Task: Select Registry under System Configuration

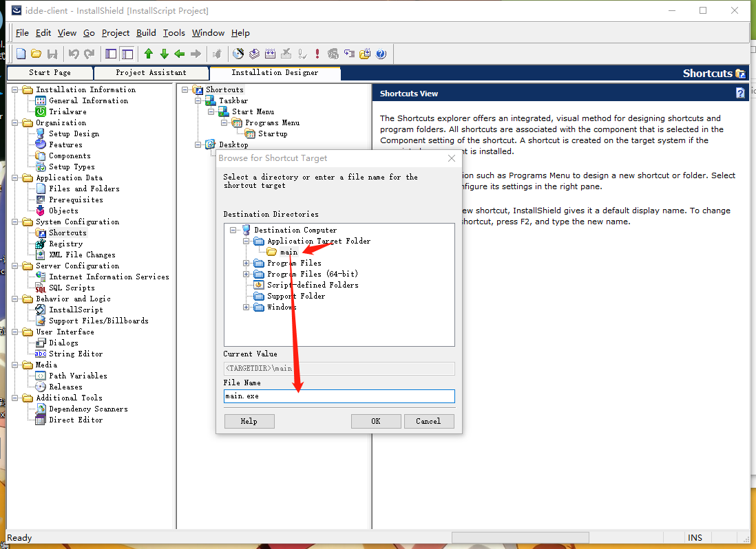Action: coord(65,244)
